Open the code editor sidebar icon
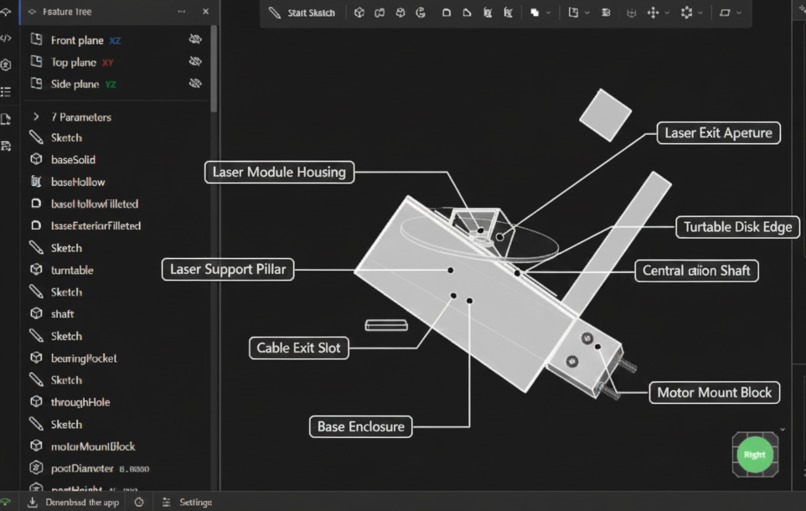Screen dimensions: 806x511 pos(6,38)
